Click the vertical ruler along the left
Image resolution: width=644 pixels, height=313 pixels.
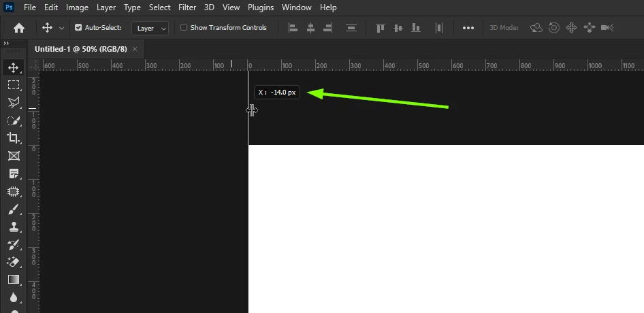click(x=33, y=192)
